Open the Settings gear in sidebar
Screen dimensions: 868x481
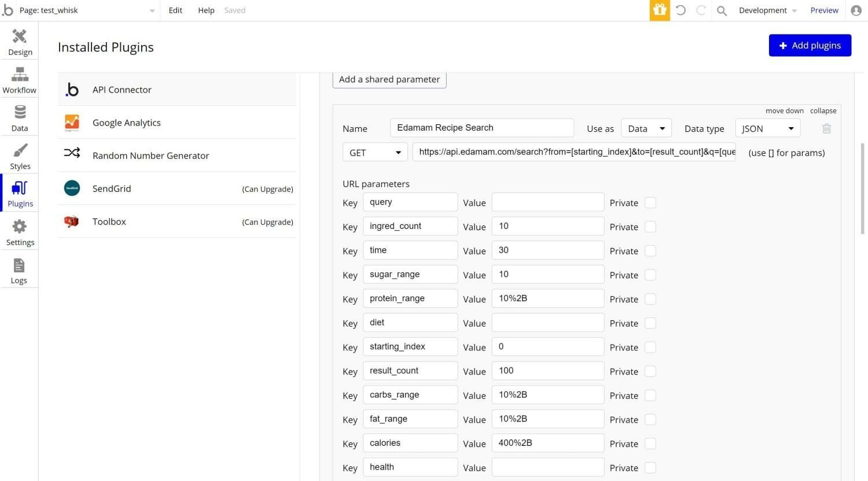pos(20,232)
